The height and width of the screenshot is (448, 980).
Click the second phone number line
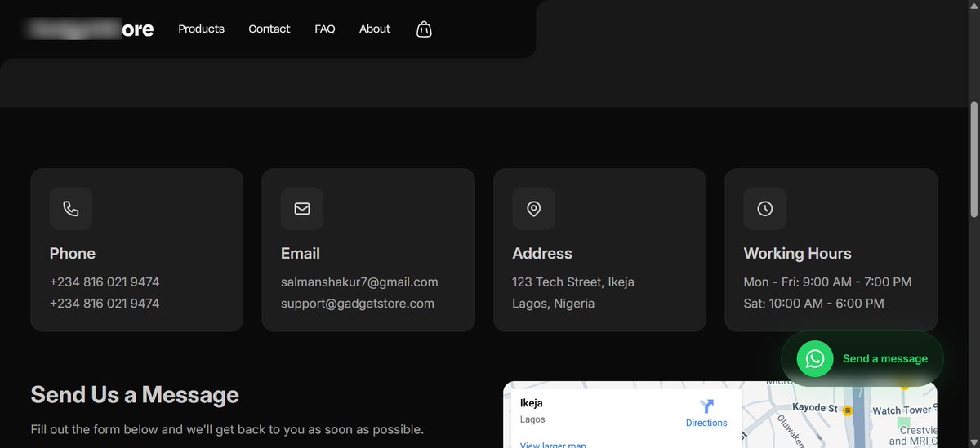click(105, 304)
